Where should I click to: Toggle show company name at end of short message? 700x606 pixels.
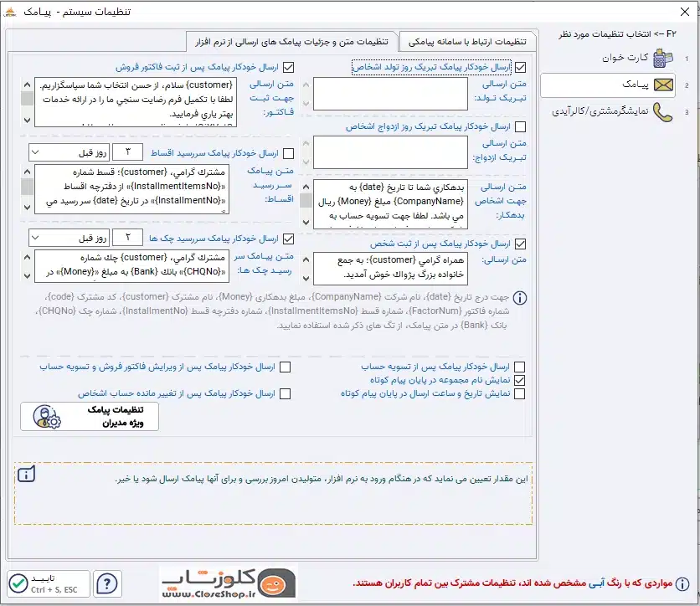pyautogui.click(x=519, y=380)
